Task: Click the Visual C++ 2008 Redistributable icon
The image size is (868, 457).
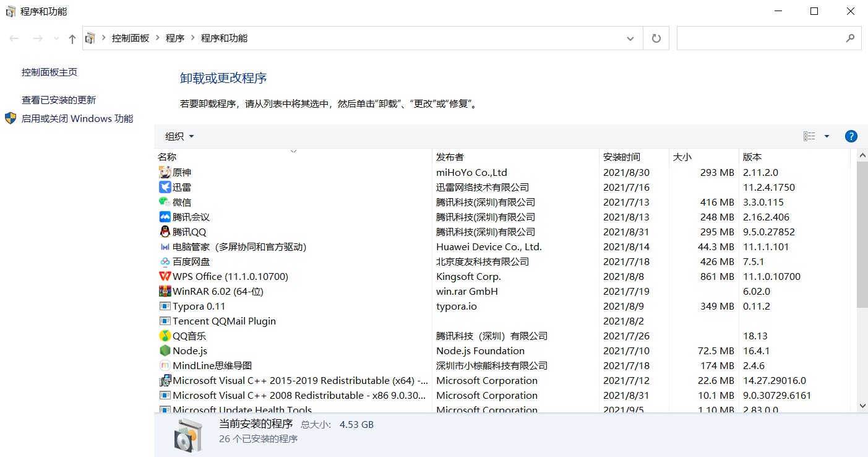Action: coord(165,395)
